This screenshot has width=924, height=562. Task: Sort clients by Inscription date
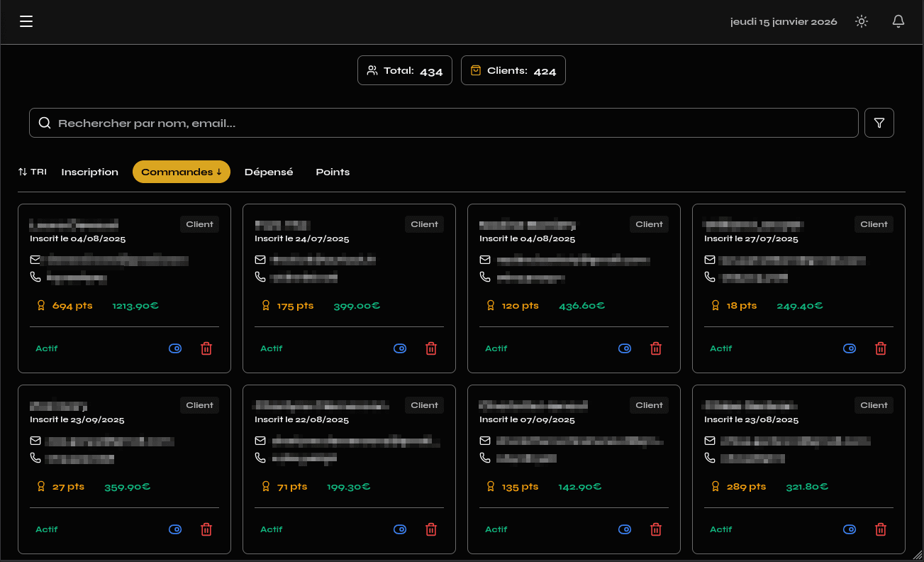click(x=90, y=172)
